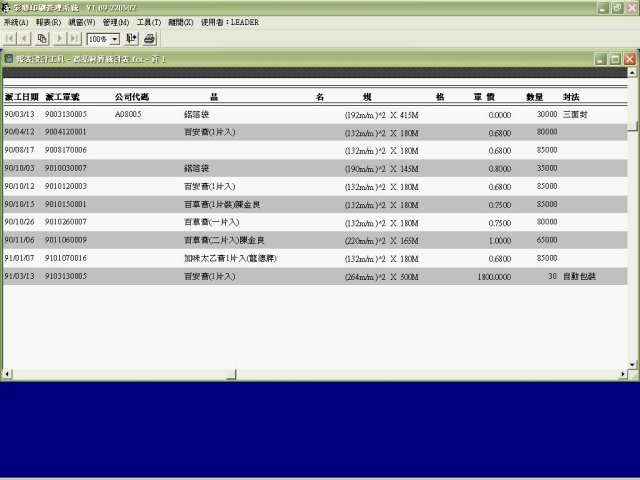Click the horizontal scrollbar right arrow
Screen dimensions: 640x480
(622, 374)
